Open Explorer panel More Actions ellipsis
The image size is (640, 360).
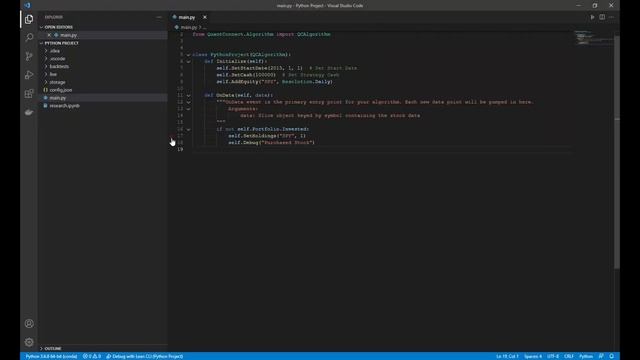(159, 17)
